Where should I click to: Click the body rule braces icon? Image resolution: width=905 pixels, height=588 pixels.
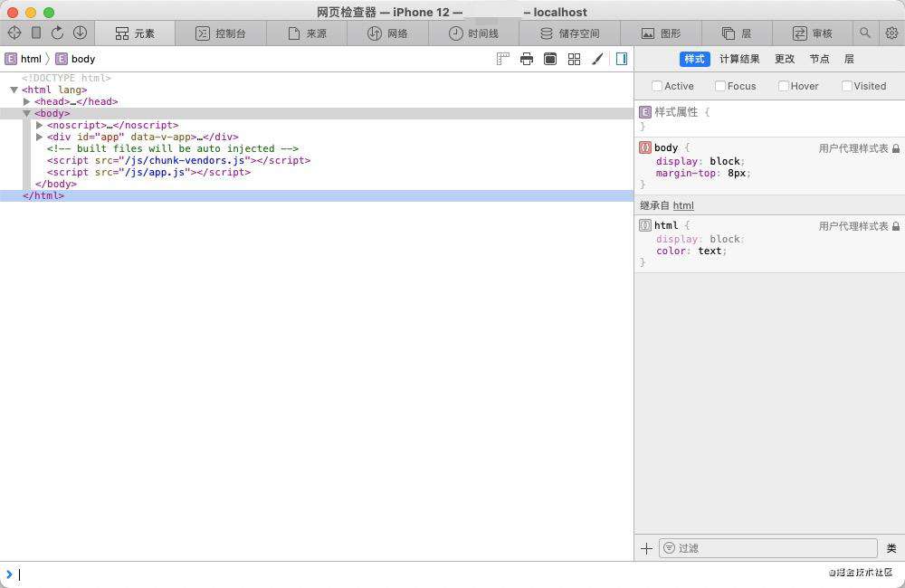(645, 147)
